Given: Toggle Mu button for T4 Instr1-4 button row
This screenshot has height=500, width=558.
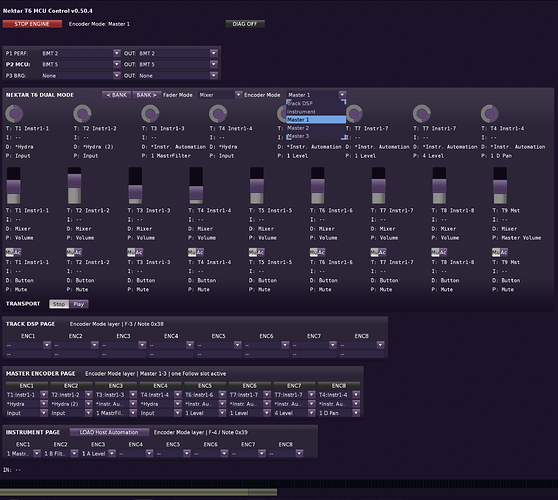Looking at the screenshot, I should (192, 252).
